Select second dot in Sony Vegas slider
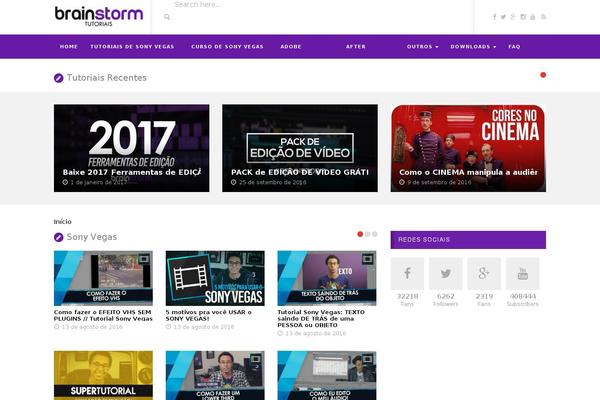 click(x=367, y=234)
